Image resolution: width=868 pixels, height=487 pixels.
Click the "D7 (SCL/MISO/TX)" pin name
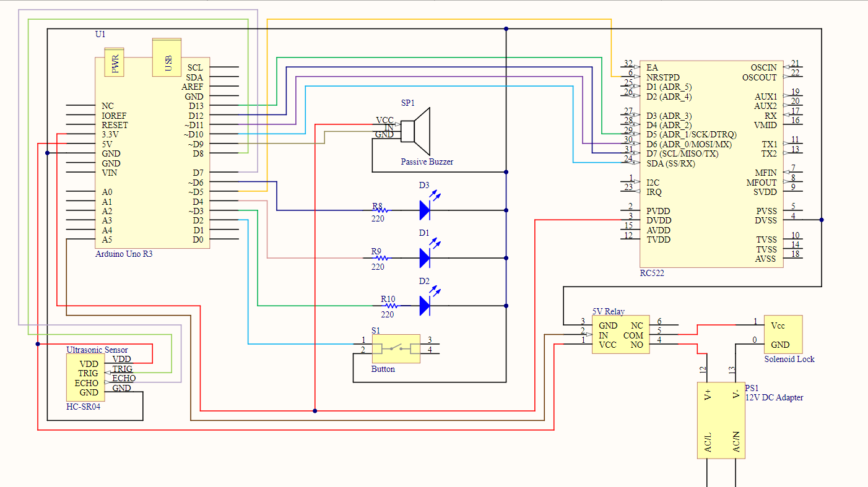pyautogui.click(x=682, y=153)
